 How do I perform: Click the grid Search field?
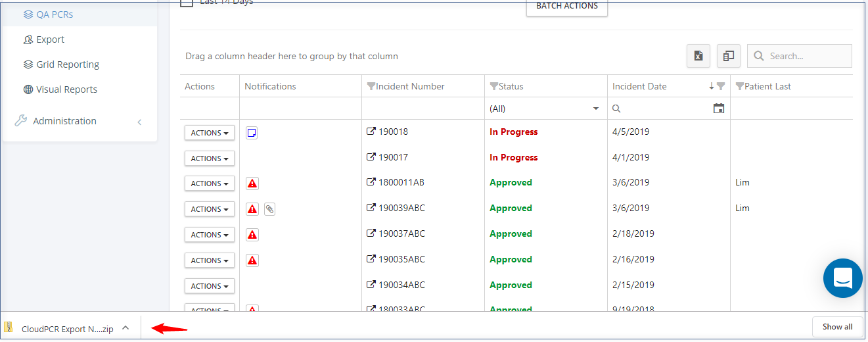[x=800, y=56]
